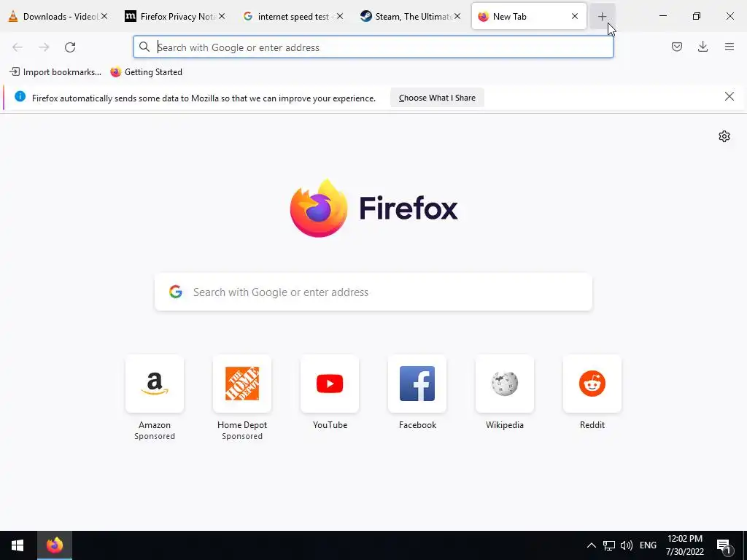This screenshot has width=747, height=560.
Task: Click the search magnifier in the address bar
Action: (x=144, y=47)
